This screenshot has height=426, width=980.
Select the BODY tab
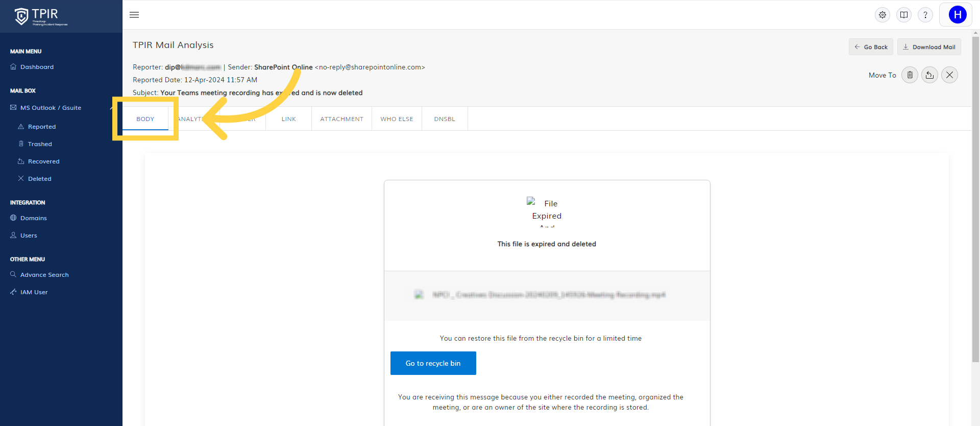145,119
